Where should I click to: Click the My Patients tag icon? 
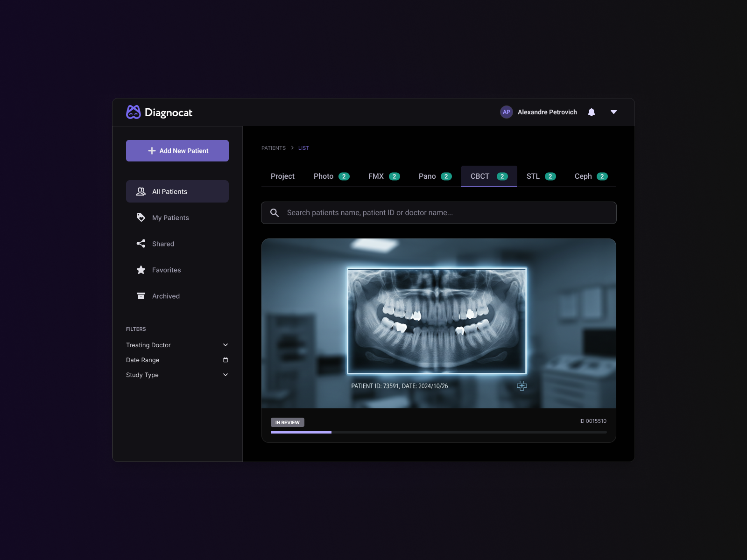[x=141, y=217]
